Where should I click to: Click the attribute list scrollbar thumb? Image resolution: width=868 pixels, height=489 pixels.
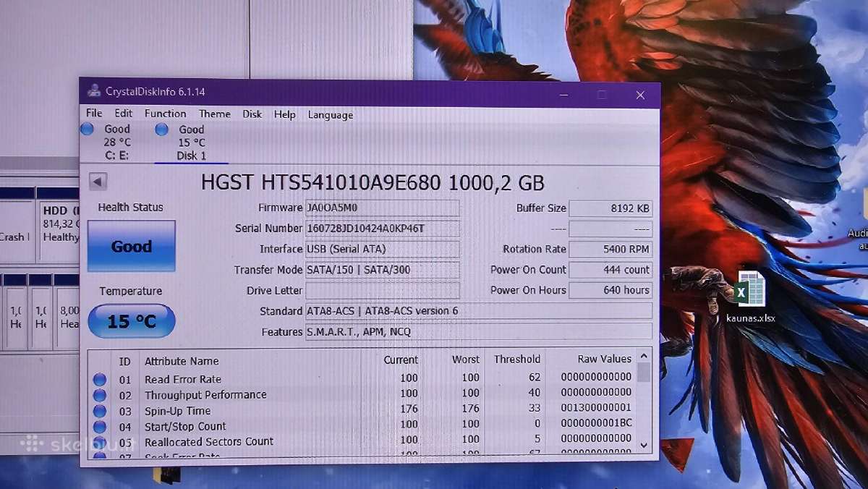coord(644,372)
